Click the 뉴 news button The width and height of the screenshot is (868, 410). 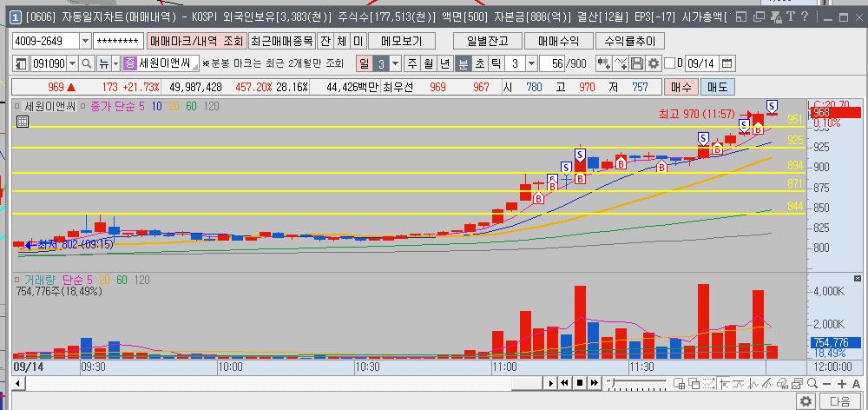(103, 63)
